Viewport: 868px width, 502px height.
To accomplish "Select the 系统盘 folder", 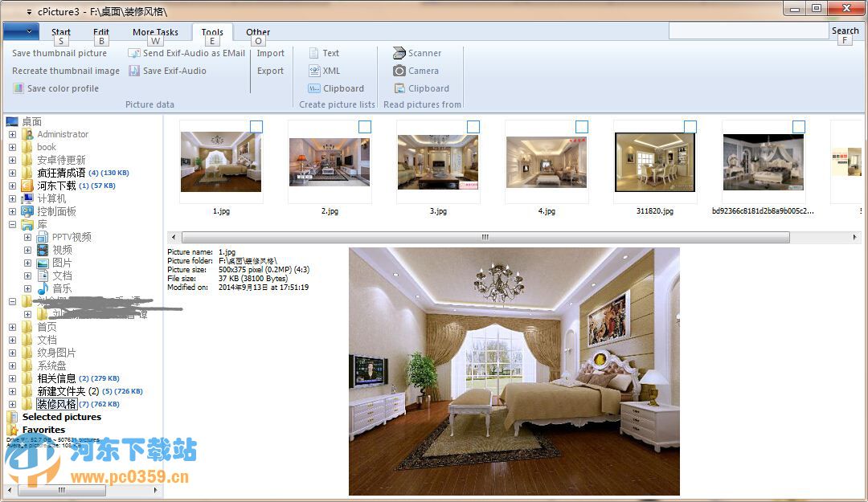I will click(x=51, y=365).
